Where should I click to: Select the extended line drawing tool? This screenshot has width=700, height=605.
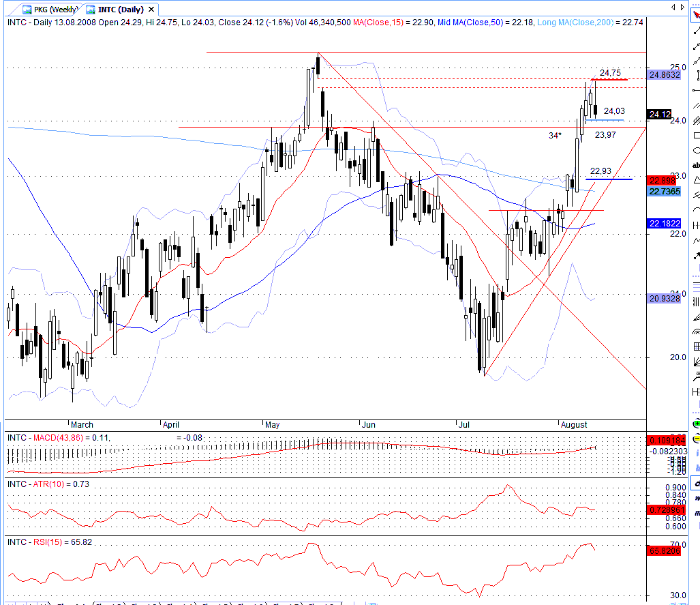[x=697, y=60]
